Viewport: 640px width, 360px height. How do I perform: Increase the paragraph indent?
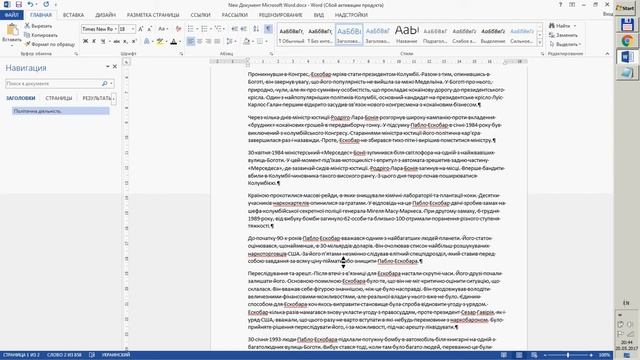pos(244,29)
